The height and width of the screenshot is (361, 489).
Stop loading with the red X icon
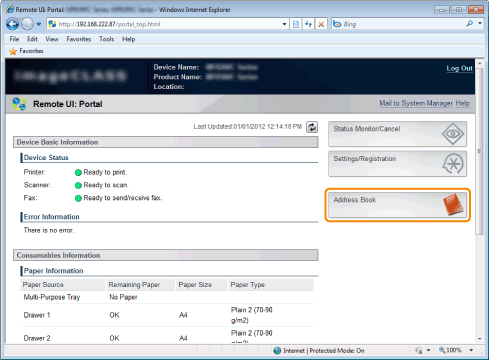[321, 24]
